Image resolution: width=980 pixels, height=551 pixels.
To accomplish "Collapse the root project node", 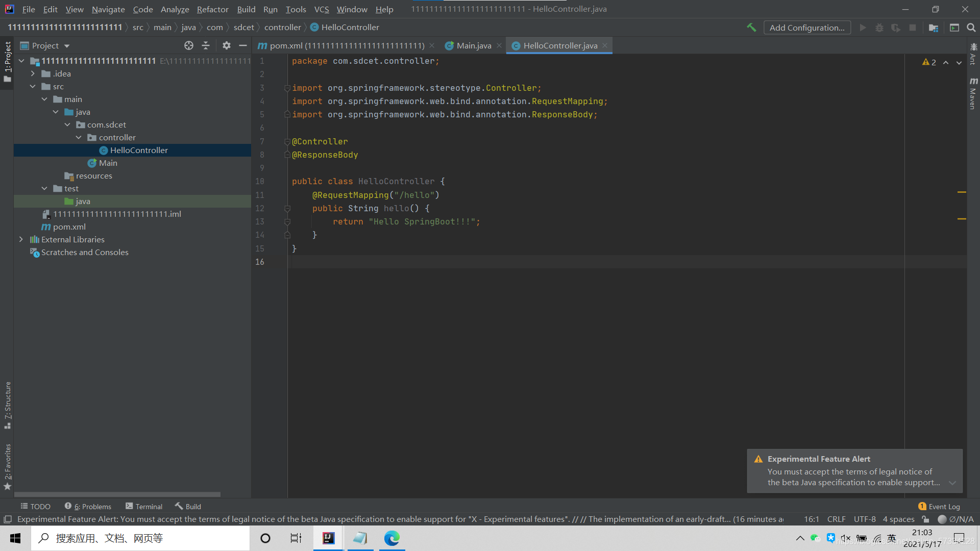I will [x=21, y=61].
